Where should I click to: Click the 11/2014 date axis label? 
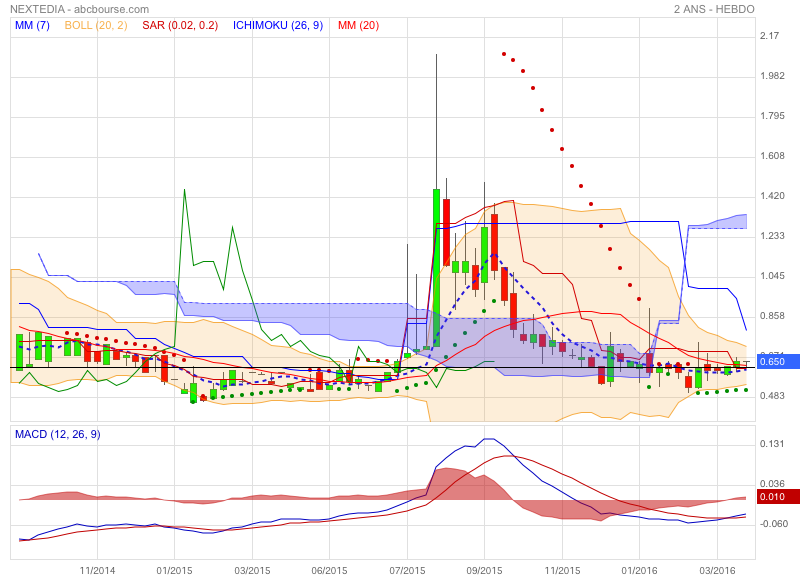coord(97,570)
